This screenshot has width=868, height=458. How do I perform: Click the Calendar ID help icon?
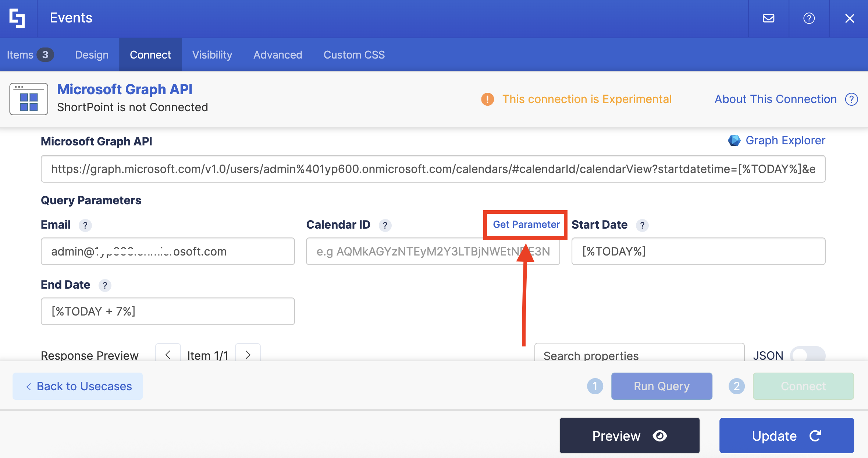[x=385, y=225]
